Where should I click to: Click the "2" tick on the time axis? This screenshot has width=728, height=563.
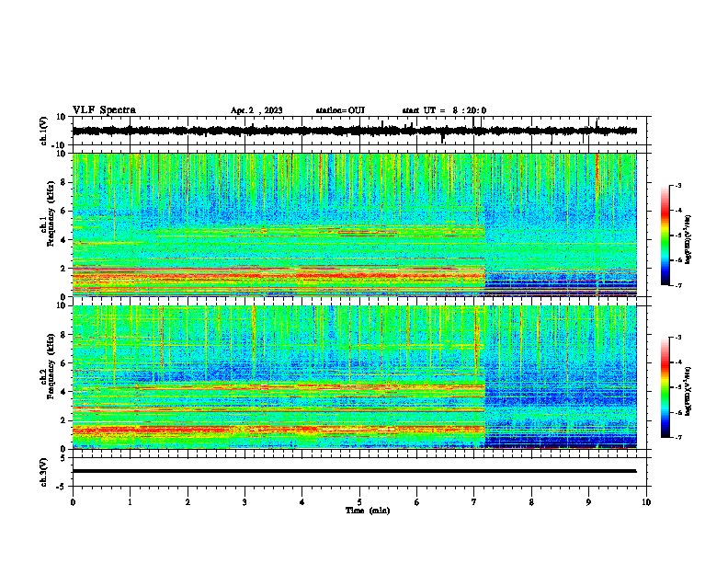[188, 502]
